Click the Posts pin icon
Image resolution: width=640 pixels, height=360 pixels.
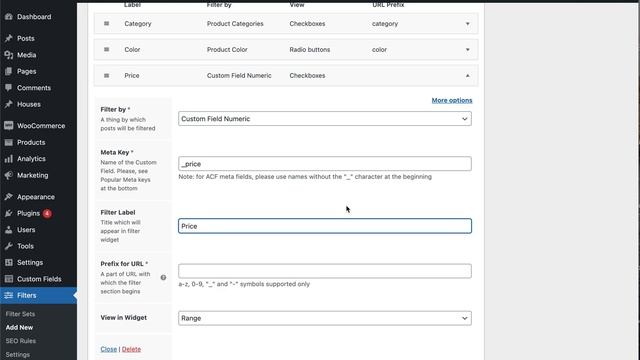[x=9, y=38]
